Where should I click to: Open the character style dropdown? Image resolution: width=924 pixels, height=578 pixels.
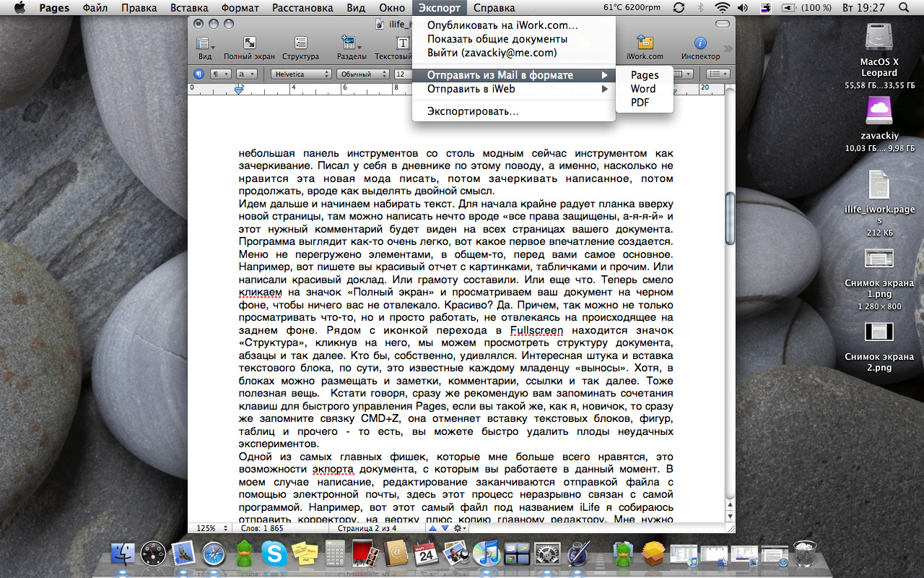(x=247, y=74)
